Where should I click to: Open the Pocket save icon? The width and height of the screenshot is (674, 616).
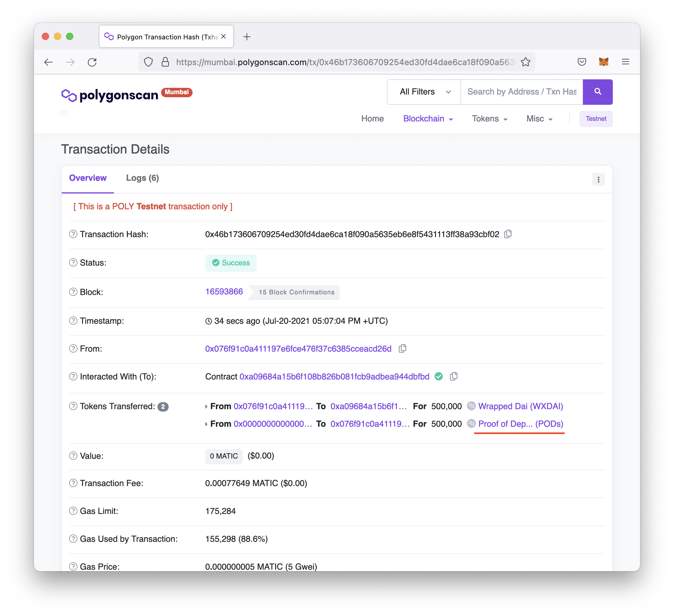coord(582,62)
